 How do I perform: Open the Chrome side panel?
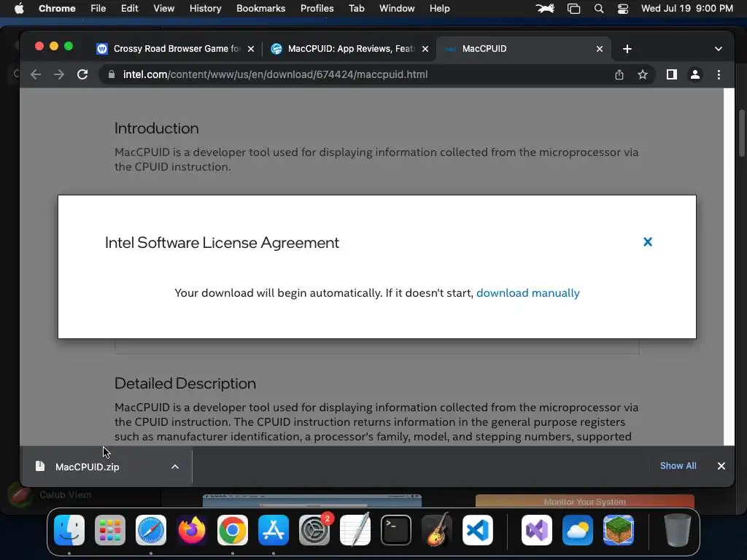click(x=671, y=75)
